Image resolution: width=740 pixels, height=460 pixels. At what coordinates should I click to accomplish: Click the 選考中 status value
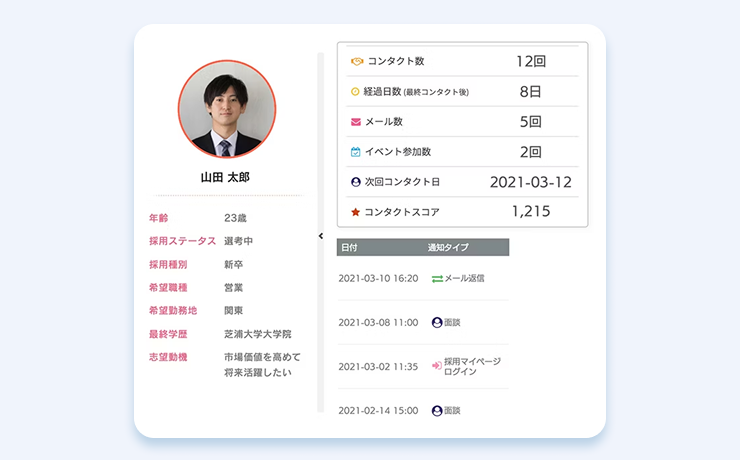pyautogui.click(x=238, y=241)
